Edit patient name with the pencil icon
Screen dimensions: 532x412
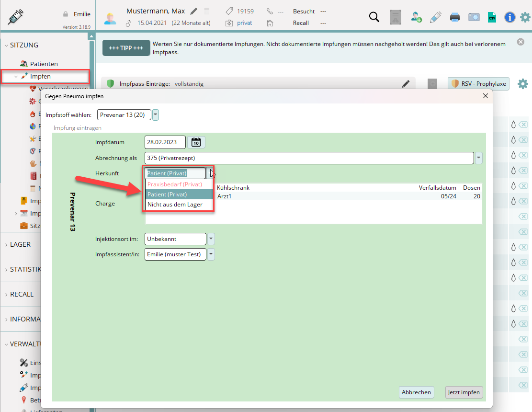tap(194, 11)
